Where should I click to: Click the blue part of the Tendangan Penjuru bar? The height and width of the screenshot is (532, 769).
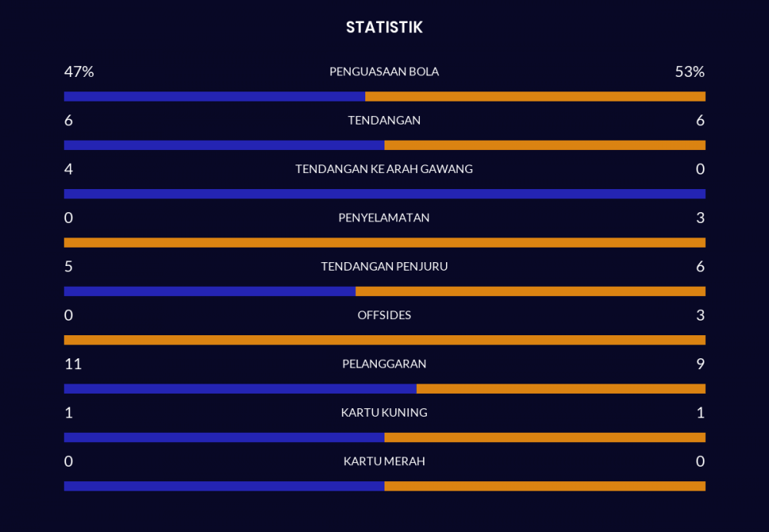pyautogui.click(x=209, y=291)
